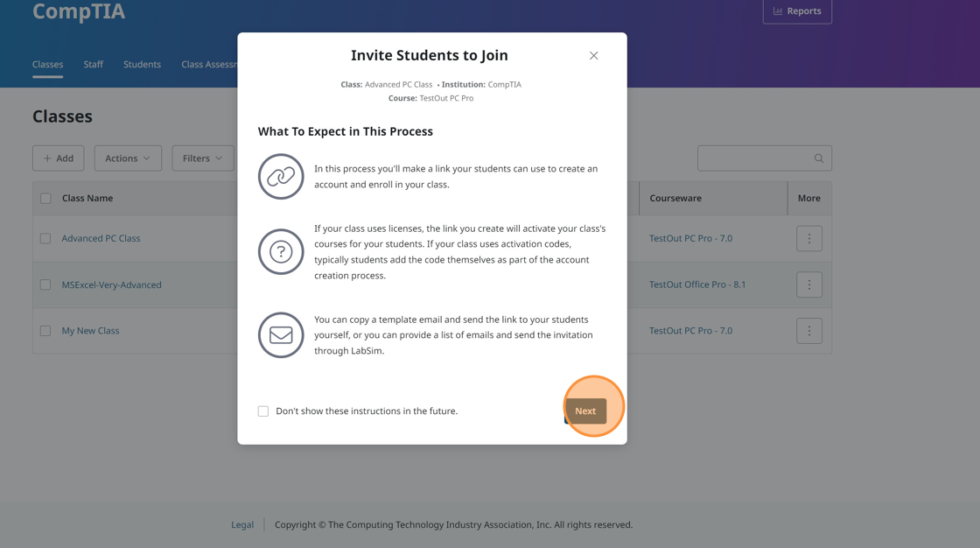Click the link chain icon
Screen dimensions: 980x548
[x=281, y=177]
